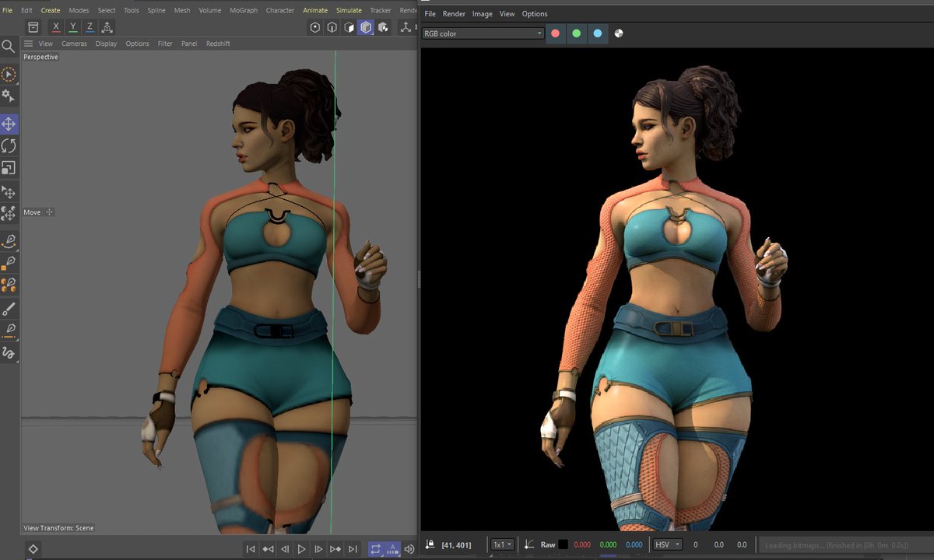Select the Rotate tool

pyautogui.click(x=9, y=145)
